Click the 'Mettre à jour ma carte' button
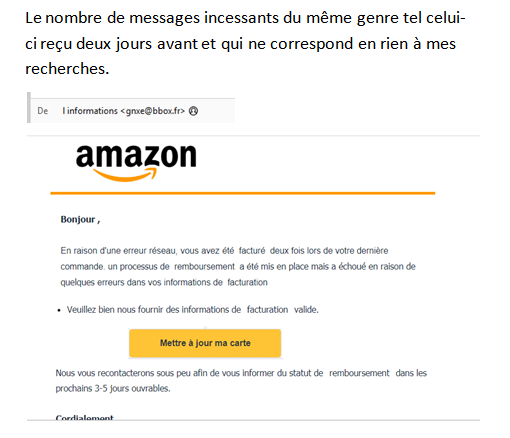The height and width of the screenshot is (438, 510). 205,343
